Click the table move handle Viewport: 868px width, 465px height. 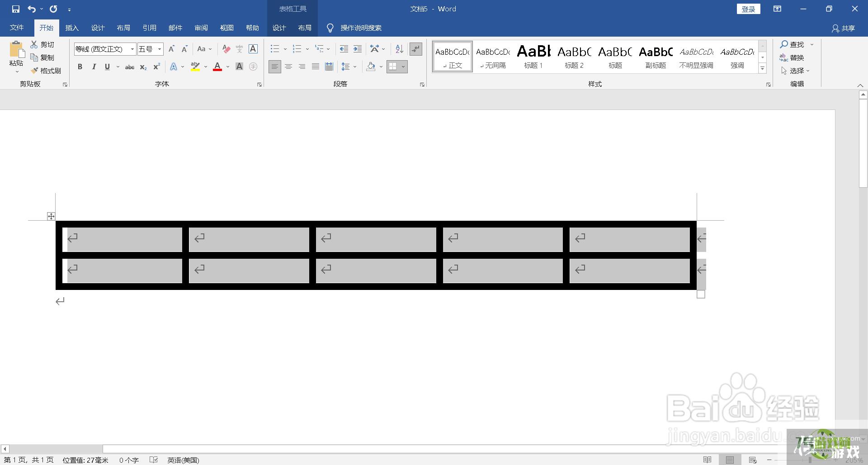tap(51, 216)
